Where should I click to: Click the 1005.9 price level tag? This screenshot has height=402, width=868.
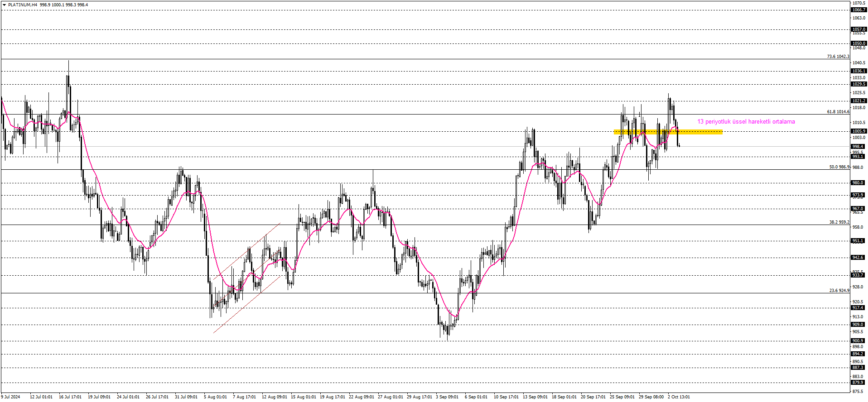858,131
